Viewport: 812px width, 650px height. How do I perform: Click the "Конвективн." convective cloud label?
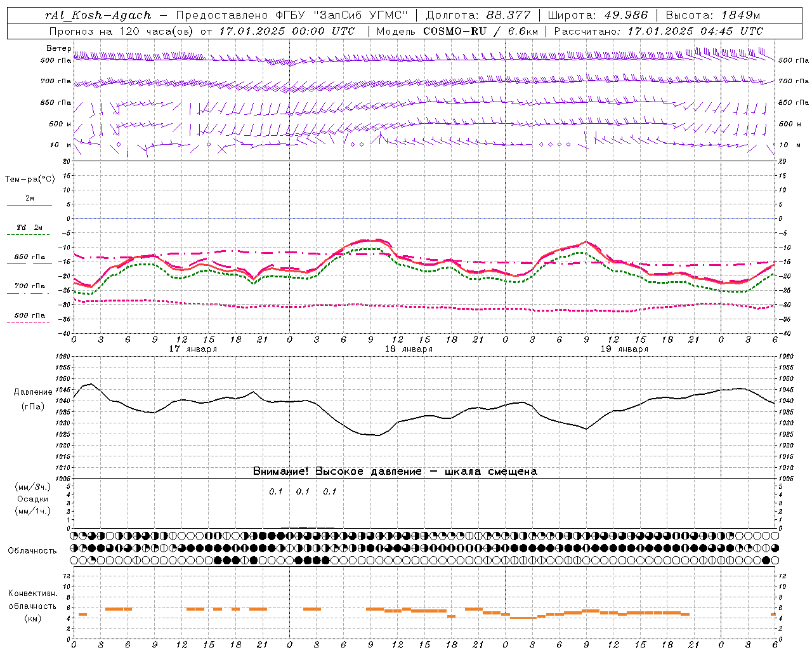click(x=32, y=594)
